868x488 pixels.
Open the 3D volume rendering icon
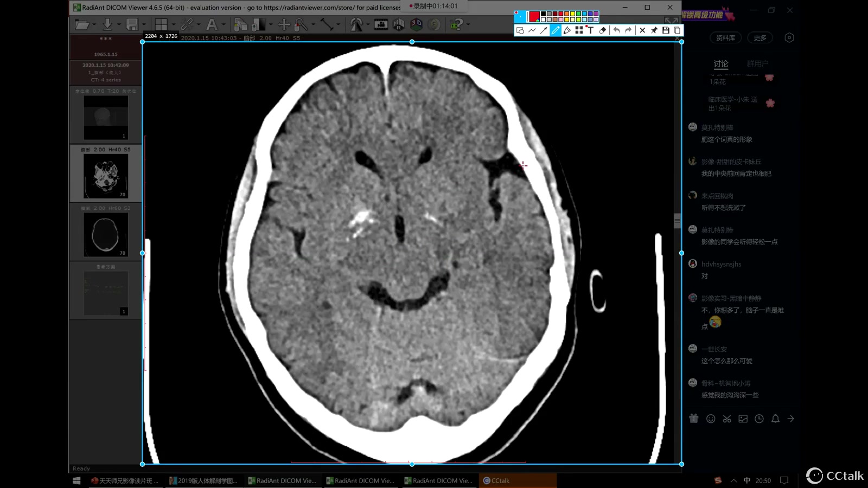click(x=416, y=24)
